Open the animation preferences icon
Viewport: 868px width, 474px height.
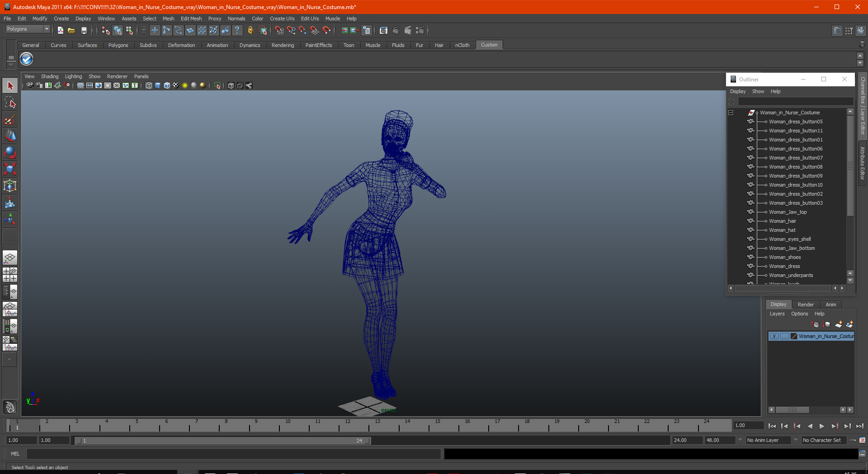(x=863, y=440)
